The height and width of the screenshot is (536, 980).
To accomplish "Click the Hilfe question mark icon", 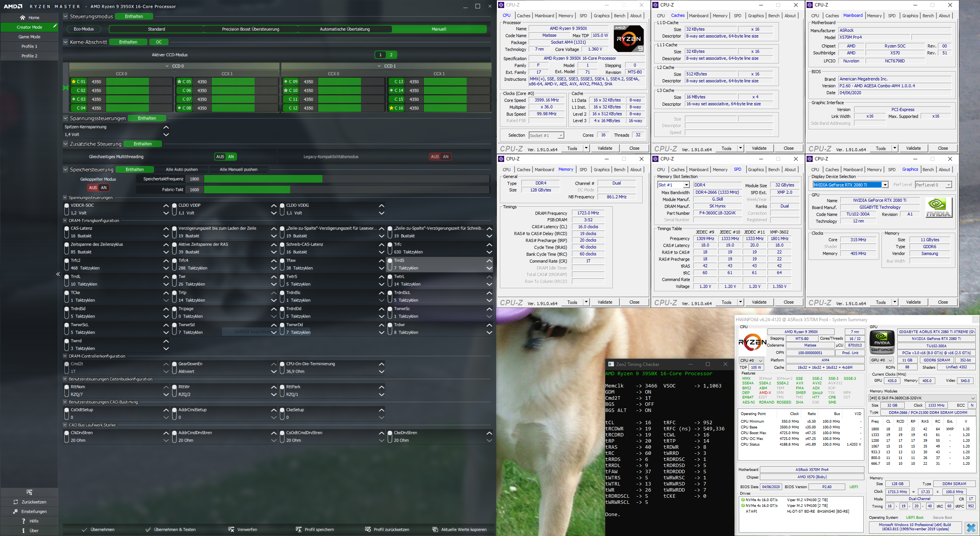I will (x=23, y=521).
